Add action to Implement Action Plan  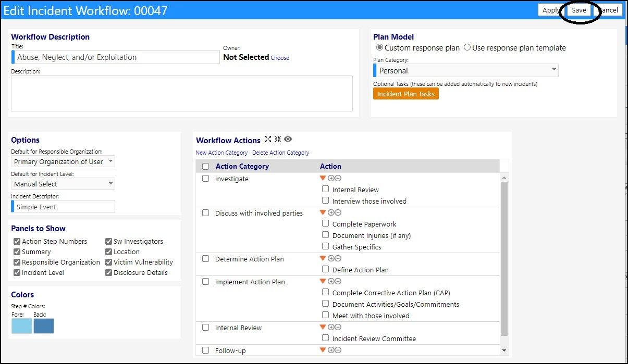[x=331, y=281]
